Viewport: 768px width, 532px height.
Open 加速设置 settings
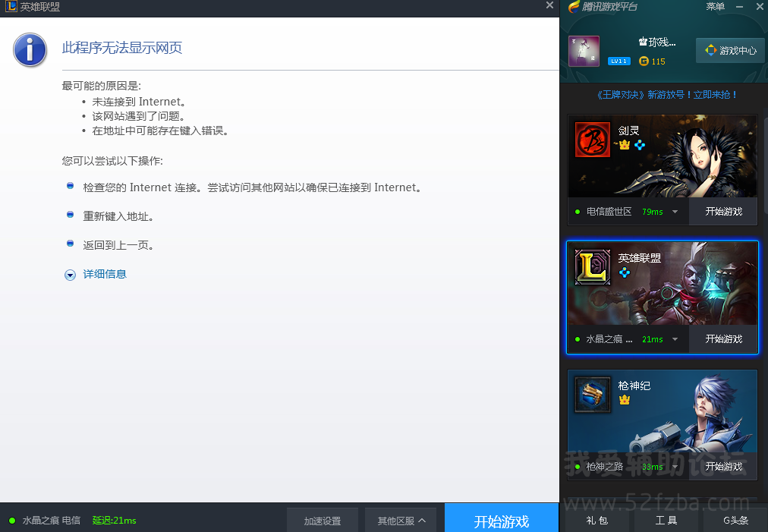[323, 521]
